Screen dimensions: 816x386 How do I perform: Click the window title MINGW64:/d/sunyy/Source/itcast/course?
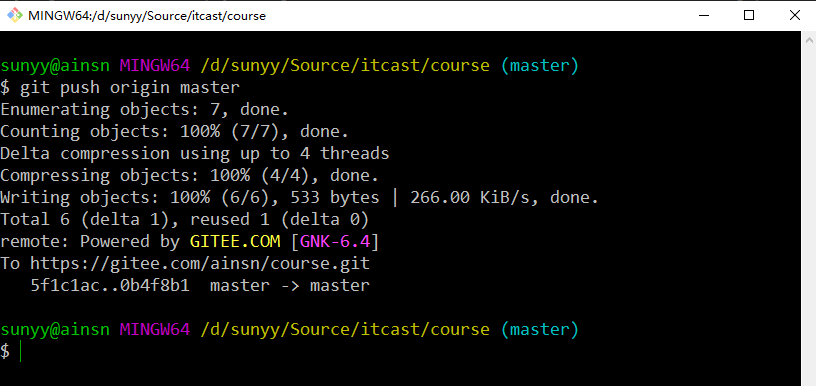pos(147,16)
